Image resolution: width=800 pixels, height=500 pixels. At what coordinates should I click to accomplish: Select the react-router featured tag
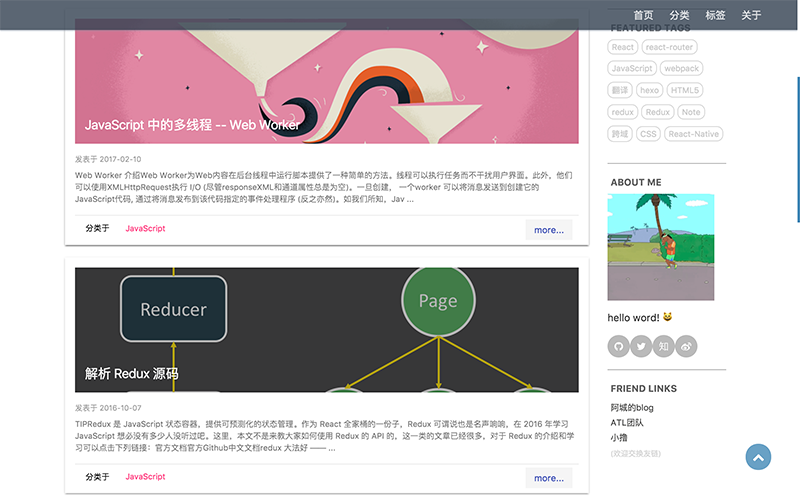coord(669,47)
